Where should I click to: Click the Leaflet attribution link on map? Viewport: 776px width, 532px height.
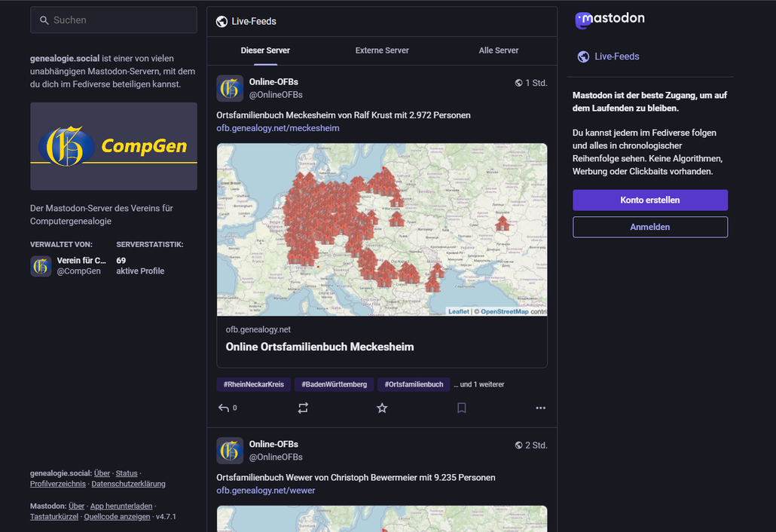pos(458,311)
